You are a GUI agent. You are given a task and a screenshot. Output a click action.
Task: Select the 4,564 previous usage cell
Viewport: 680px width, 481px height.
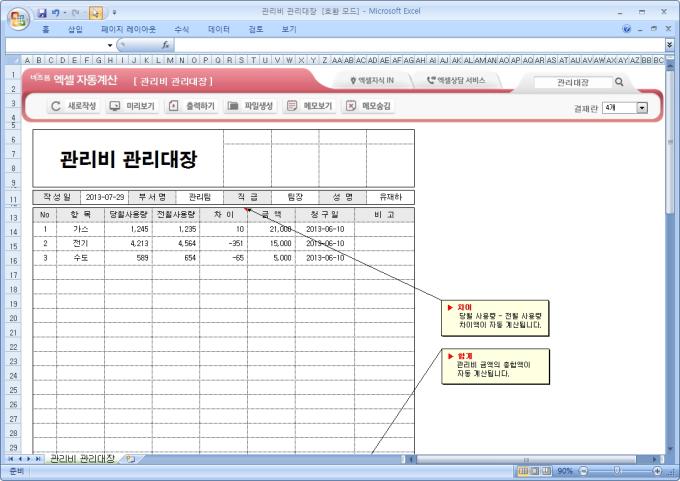176,243
